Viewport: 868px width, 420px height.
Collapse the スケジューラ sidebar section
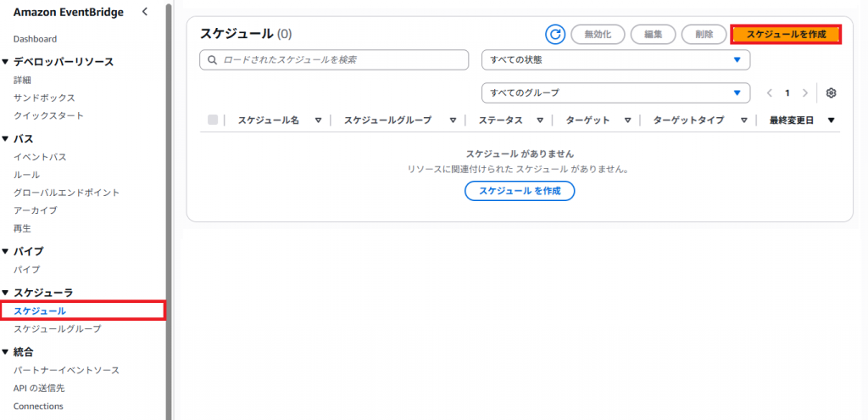point(6,293)
